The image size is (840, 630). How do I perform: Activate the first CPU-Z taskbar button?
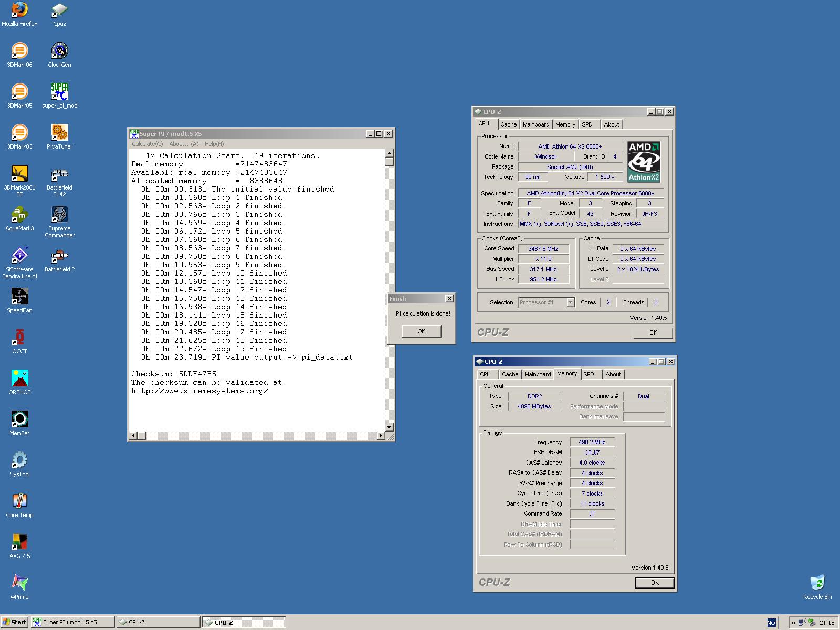point(158,622)
